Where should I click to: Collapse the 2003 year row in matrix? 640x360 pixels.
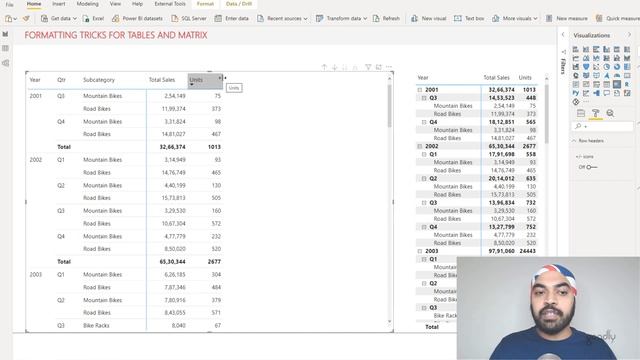tap(420, 251)
